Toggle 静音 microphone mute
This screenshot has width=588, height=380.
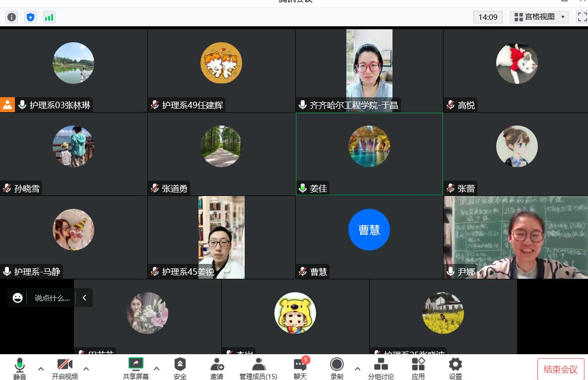pyautogui.click(x=20, y=368)
